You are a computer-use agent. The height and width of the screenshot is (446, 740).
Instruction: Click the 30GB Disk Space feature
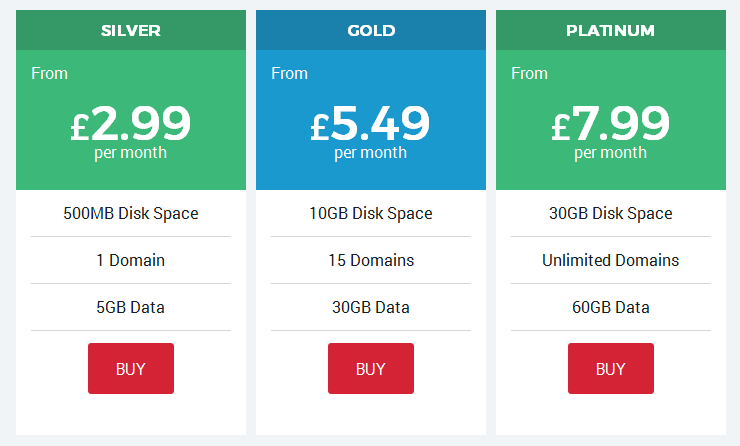pyautogui.click(x=611, y=213)
